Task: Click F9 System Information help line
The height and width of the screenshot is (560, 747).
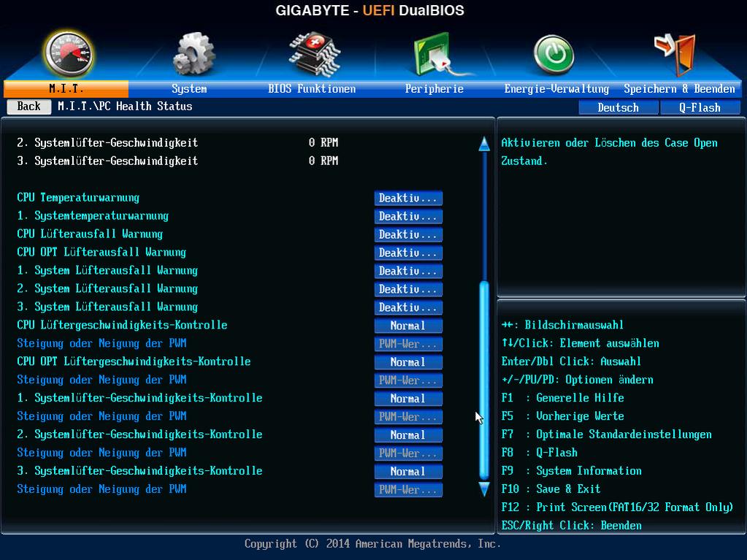Action: click(572, 471)
